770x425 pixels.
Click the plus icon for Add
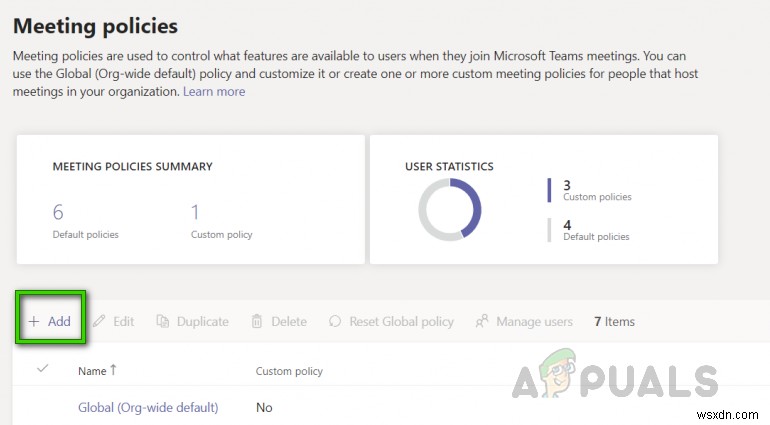click(x=33, y=322)
